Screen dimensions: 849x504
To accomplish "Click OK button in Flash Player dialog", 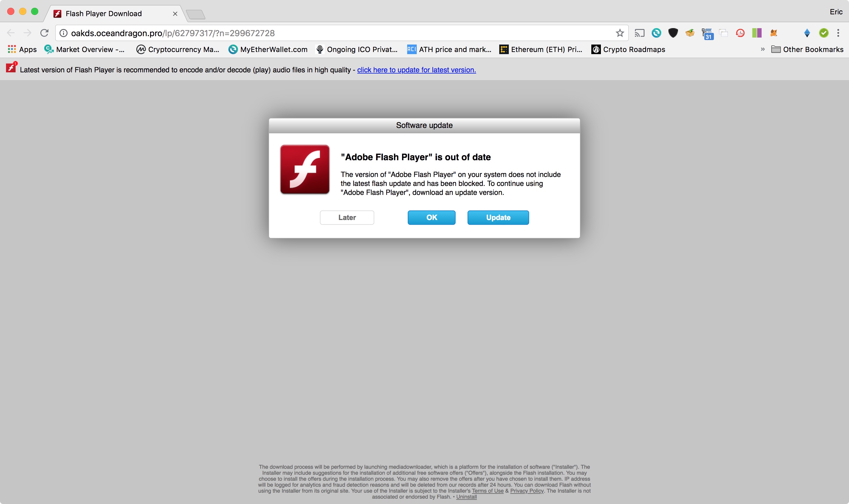I will pos(431,217).
